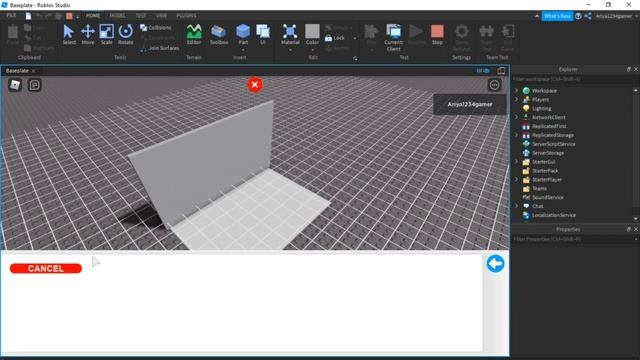Undock the Properties panel
Image resolution: width=640 pixels, height=360 pixels.
coord(629,229)
